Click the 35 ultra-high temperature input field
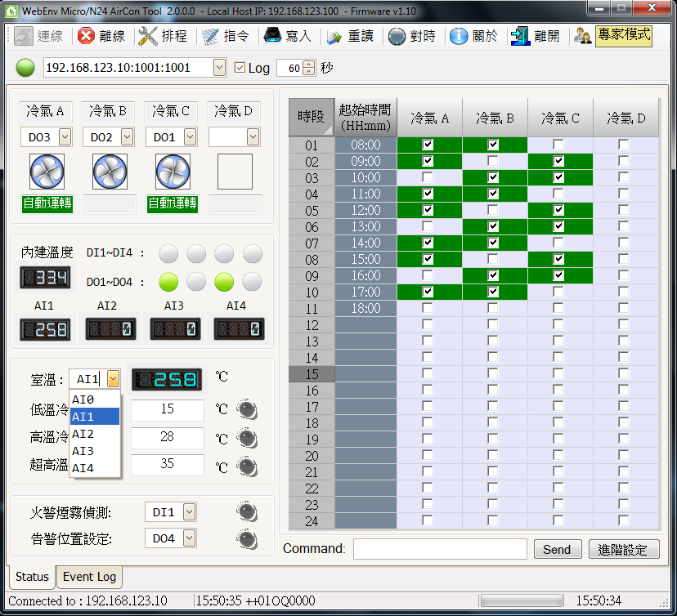This screenshot has height=616, width=677. [168, 465]
